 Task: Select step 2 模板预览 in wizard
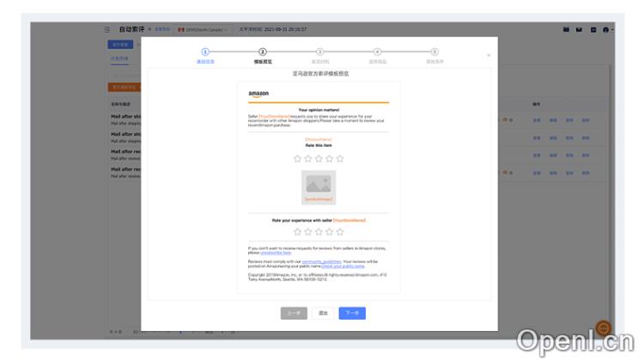tap(263, 52)
